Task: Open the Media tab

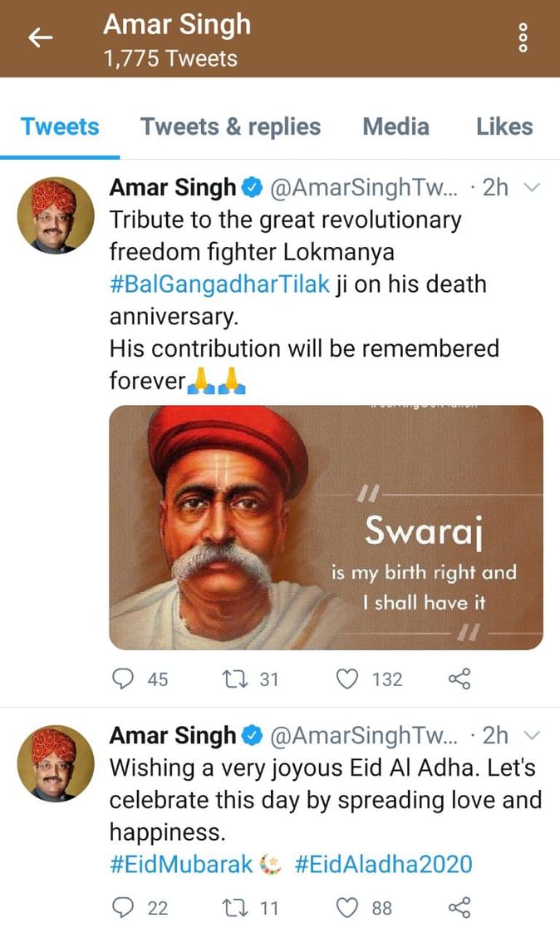Action: click(x=395, y=126)
